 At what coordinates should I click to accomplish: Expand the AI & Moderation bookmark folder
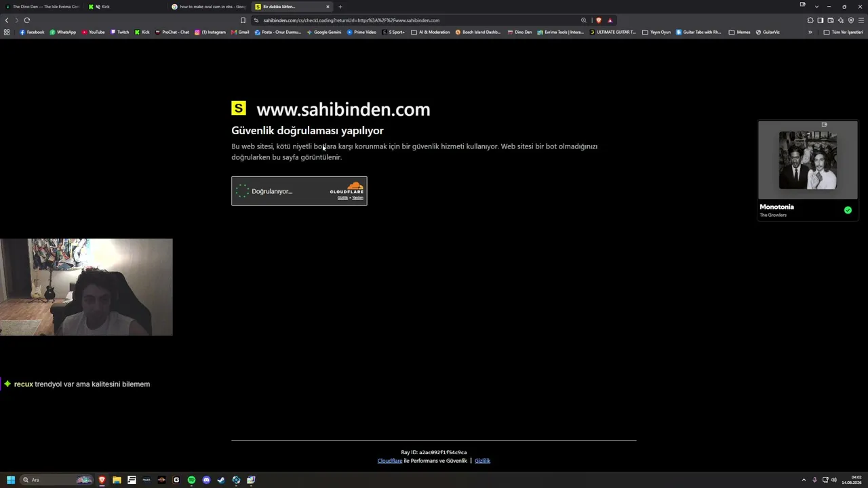pos(431,32)
